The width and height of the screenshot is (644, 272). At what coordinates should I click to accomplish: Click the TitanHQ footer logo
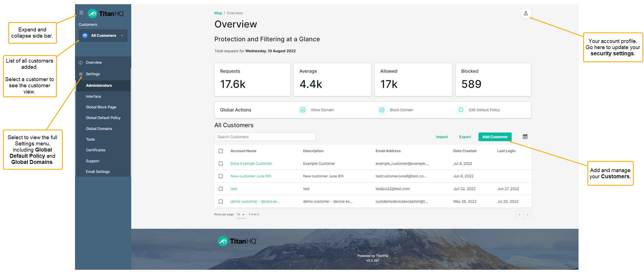pos(237,241)
